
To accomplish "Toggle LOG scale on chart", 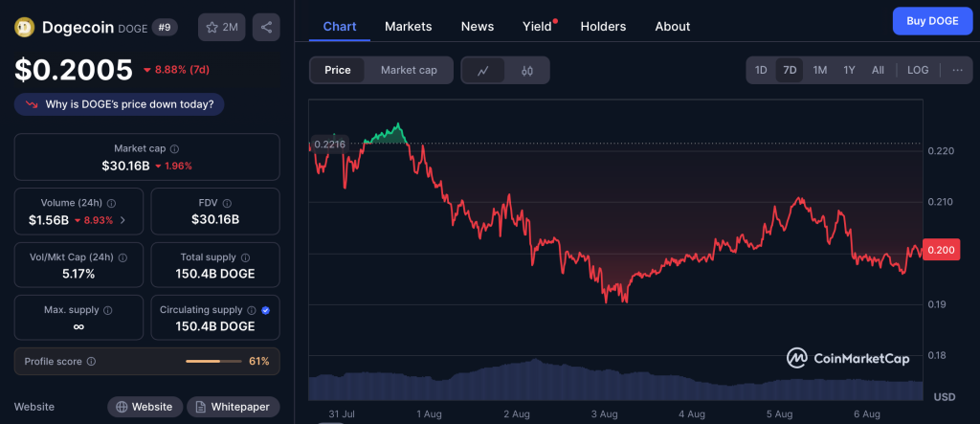I will pos(918,70).
